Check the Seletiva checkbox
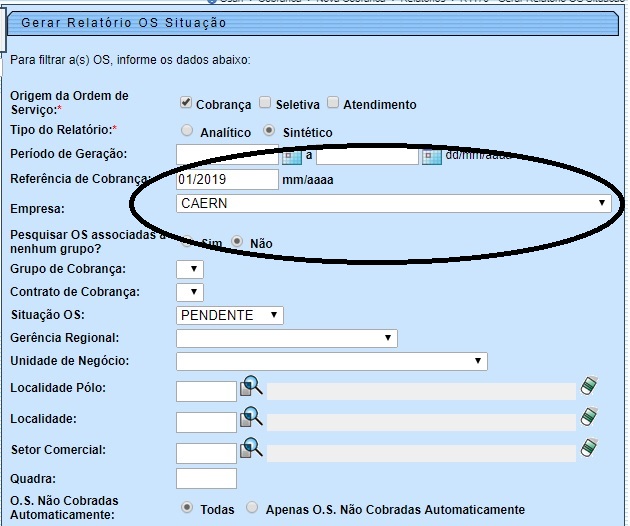 [x=265, y=103]
